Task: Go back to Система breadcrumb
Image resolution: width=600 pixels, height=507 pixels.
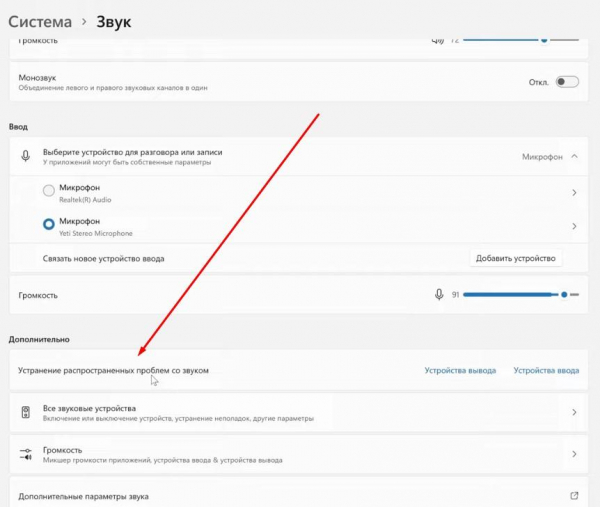Action: (40, 22)
